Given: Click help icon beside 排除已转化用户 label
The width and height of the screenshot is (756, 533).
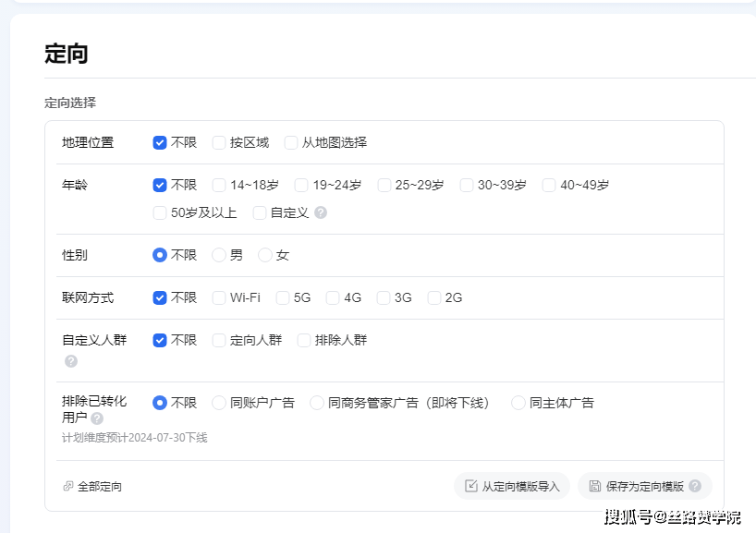Looking at the screenshot, I should point(97,418).
